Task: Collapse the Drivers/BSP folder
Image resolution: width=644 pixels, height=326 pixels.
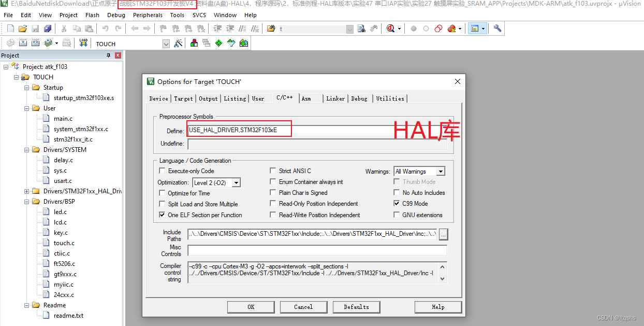Action: pos(27,202)
